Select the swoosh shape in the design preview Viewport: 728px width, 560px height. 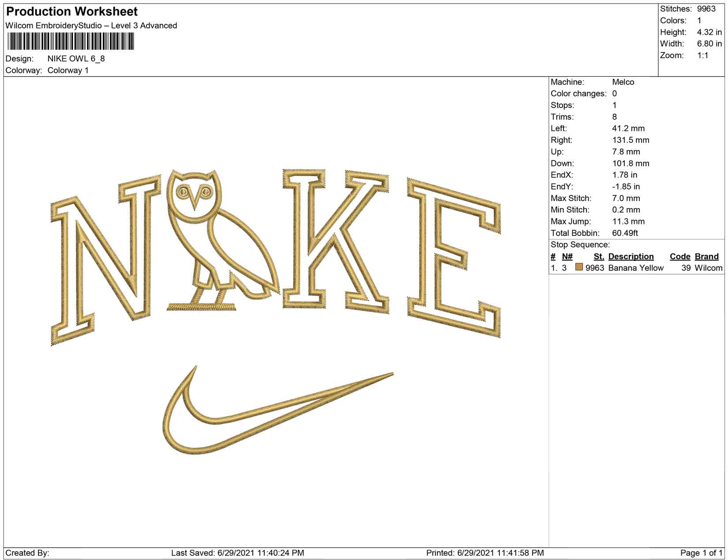coord(278,410)
